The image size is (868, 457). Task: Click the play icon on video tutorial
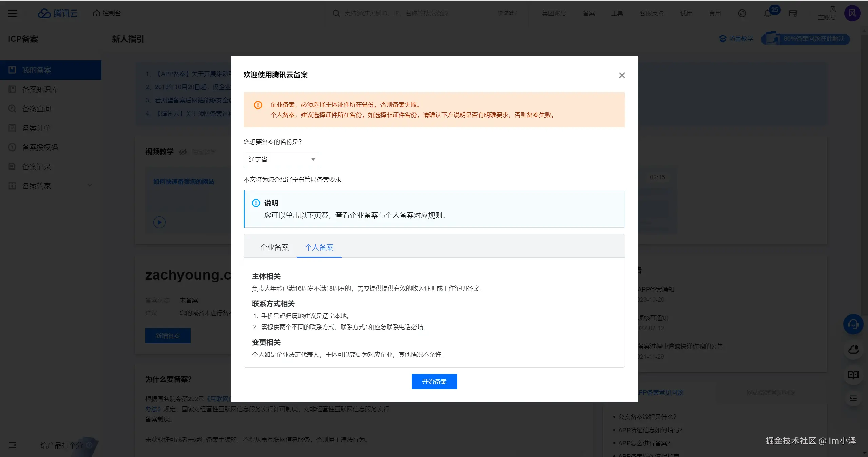(x=159, y=222)
